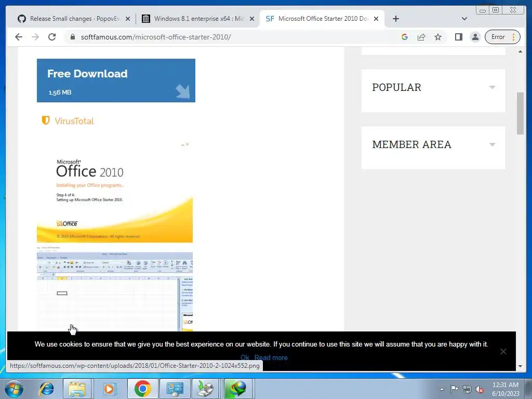Click the vertical scrollbar thumb
Viewport: 532px width, 399px height.
pyautogui.click(x=520, y=113)
